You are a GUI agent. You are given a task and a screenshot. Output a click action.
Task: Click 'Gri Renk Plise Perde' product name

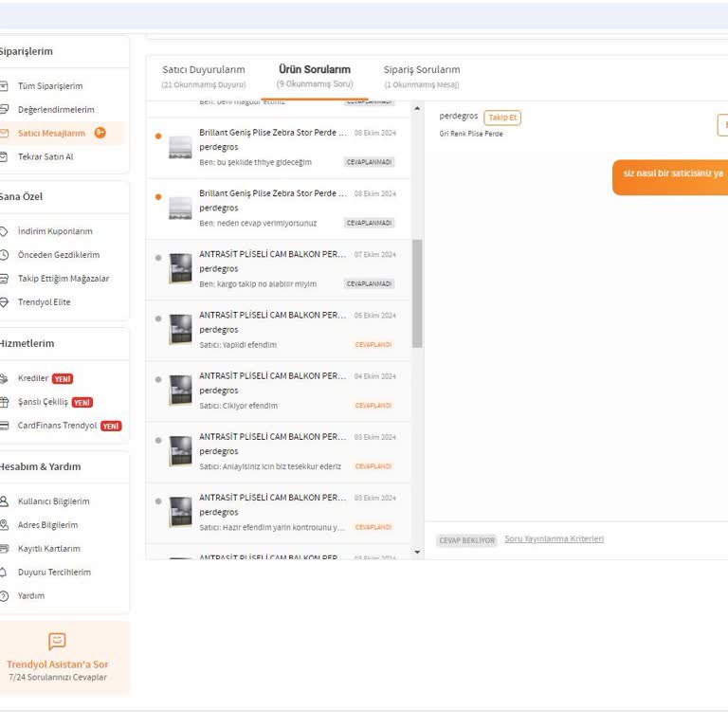pos(471,134)
